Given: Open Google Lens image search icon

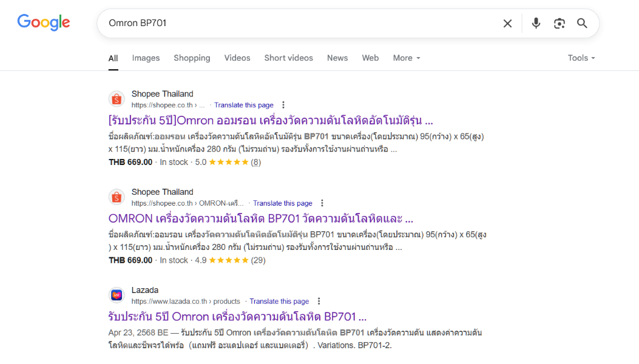Looking at the screenshot, I should [x=559, y=23].
